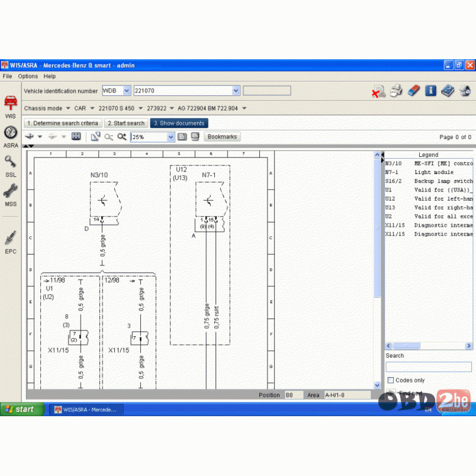Click the diagram's vertical scrollbar thumb
Viewport: 476px width, 476px height.
click(x=377, y=228)
